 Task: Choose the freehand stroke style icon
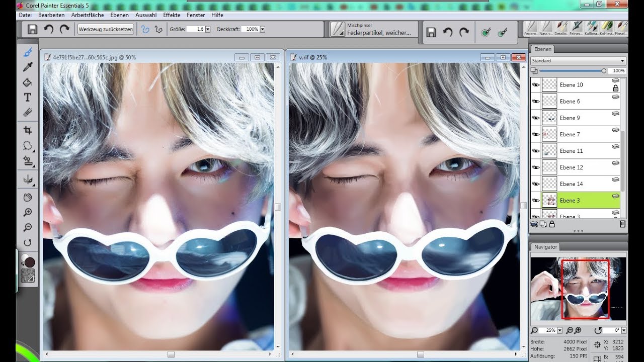(x=145, y=29)
